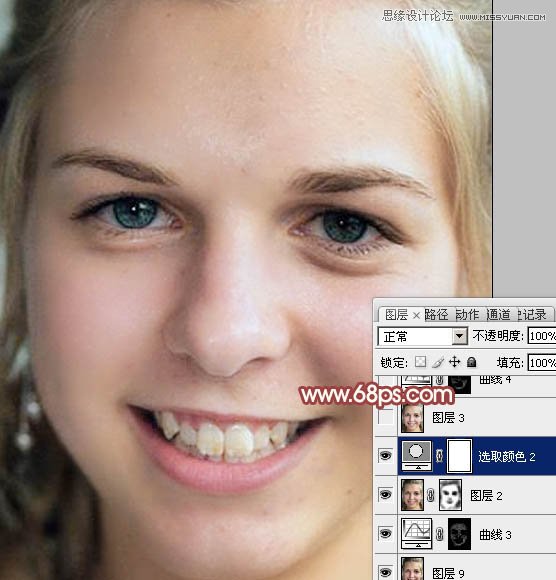The width and height of the screenshot is (556, 580).
Task: Click the 不透明度 opacity value field
Action: [542, 336]
